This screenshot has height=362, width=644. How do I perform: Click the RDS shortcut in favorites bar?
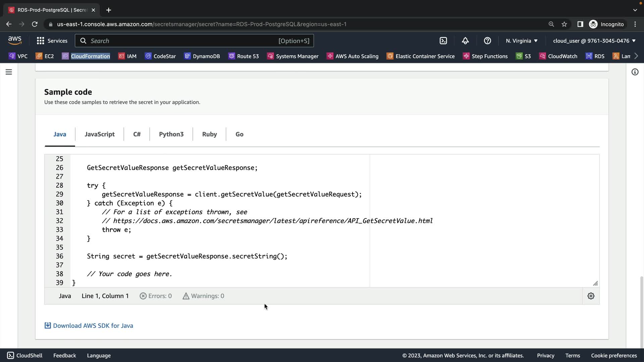click(595, 56)
